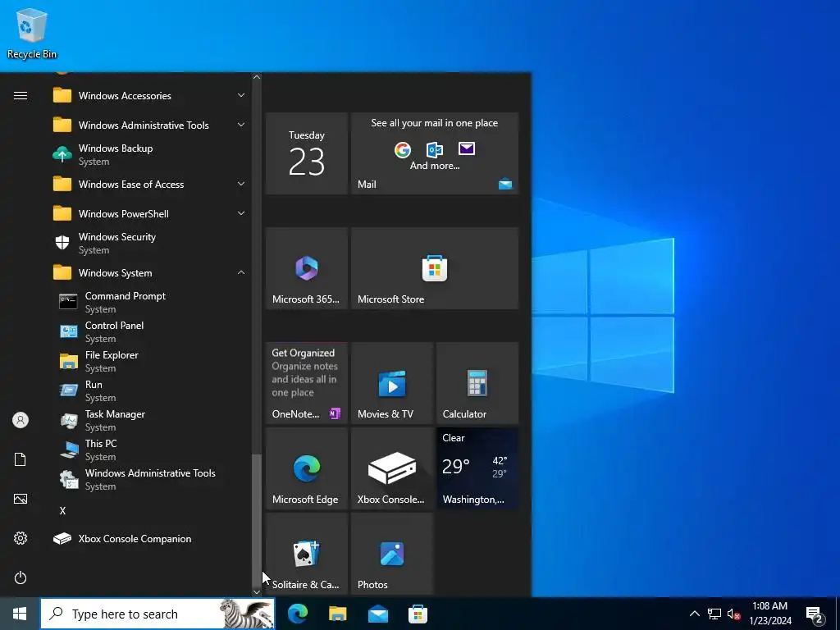Screen dimensions: 840x630
Task: Expand the Start menu hamburger navigation
Action: pyautogui.click(x=21, y=95)
